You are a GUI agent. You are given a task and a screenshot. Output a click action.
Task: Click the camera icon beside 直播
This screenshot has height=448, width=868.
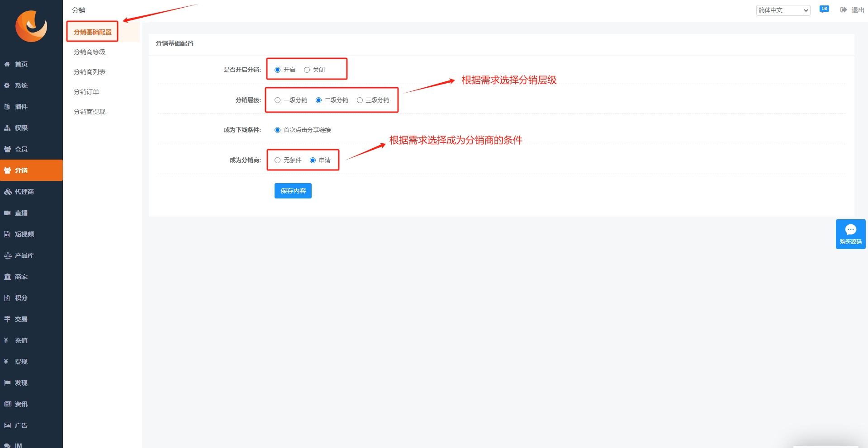coord(7,213)
